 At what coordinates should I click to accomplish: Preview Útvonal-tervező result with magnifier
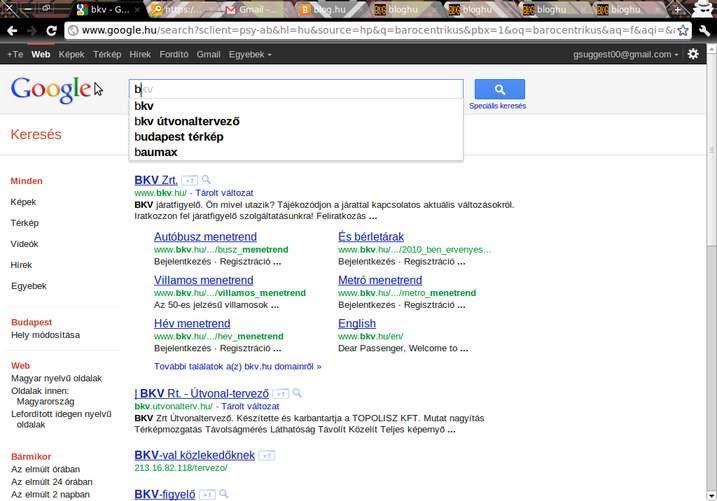coord(297,393)
